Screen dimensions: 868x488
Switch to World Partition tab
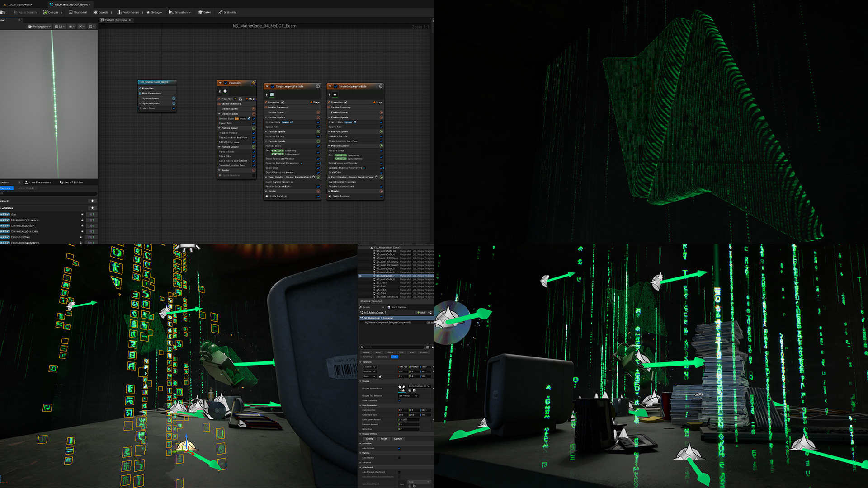click(x=396, y=307)
